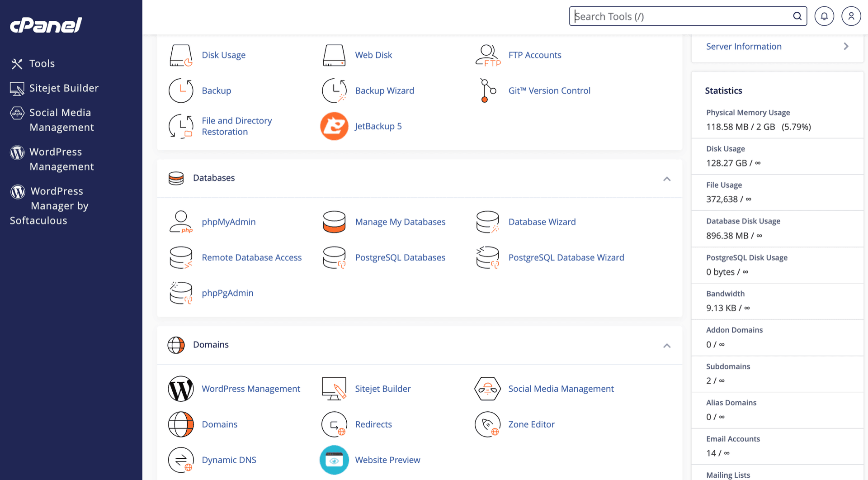Open the Backup Wizard icon
This screenshot has width=868, height=480.
(x=334, y=90)
